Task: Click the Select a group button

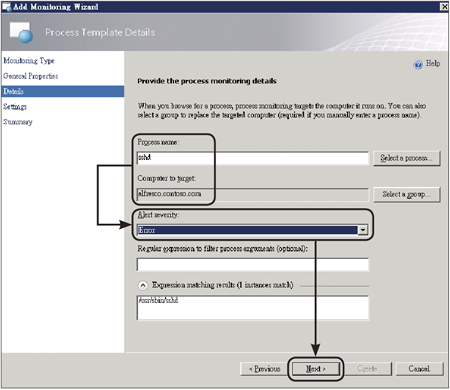Action: 407,194
